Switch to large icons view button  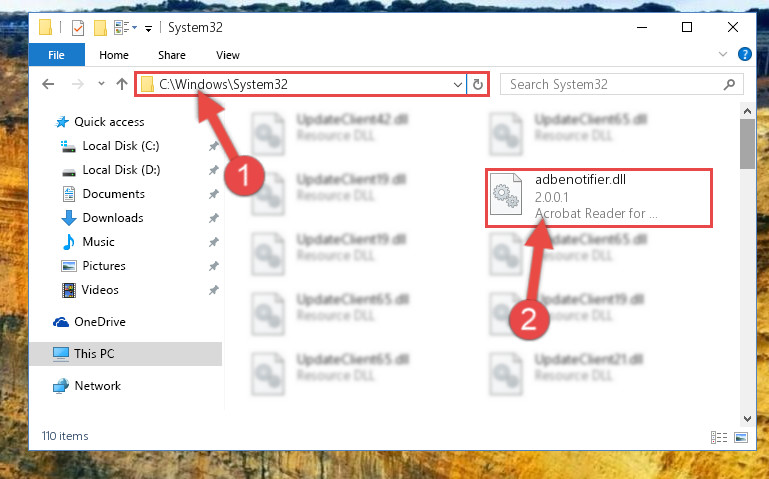coord(741,437)
